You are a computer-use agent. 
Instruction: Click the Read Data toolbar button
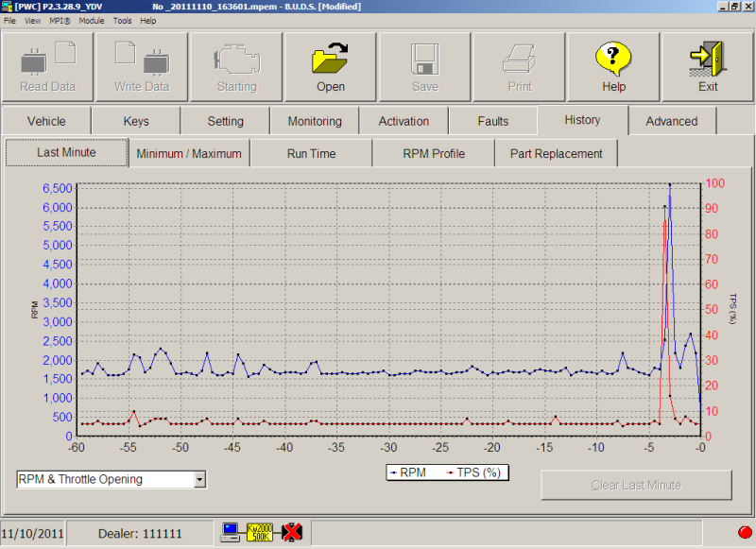click(47, 67)
